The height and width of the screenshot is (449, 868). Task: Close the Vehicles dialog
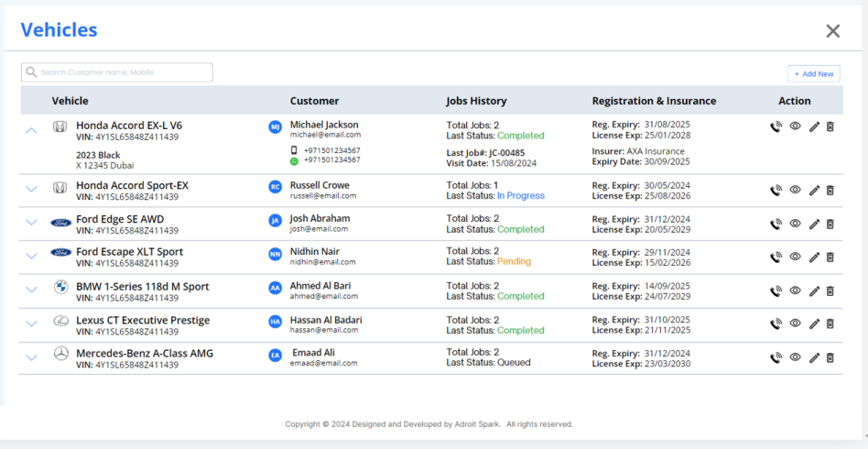832,31
